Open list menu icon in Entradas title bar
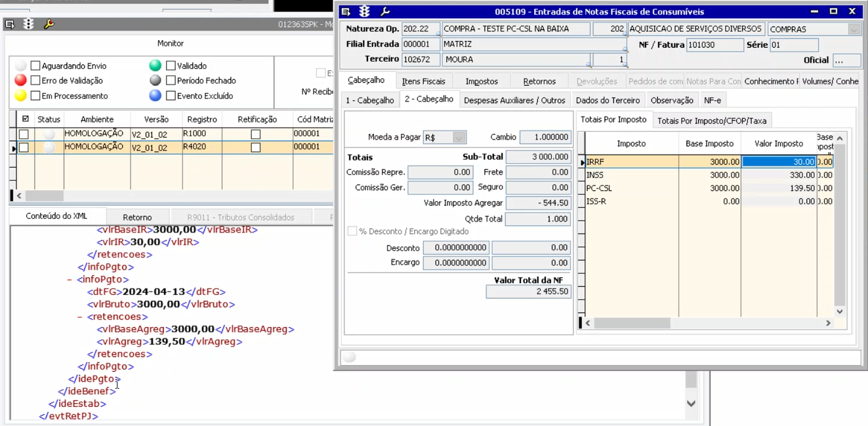Screen dimensions: 868x426 tap(346, 12)
